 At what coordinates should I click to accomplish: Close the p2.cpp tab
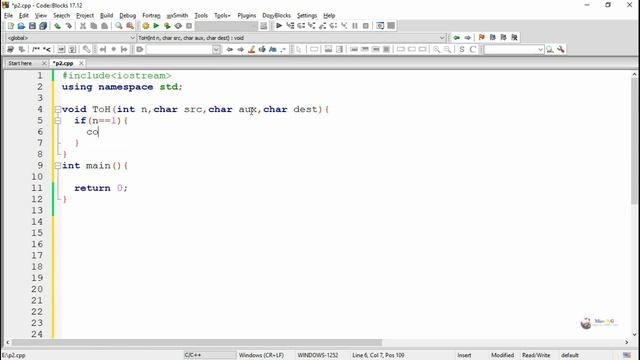pyautogui.click(x=81, y=63)
